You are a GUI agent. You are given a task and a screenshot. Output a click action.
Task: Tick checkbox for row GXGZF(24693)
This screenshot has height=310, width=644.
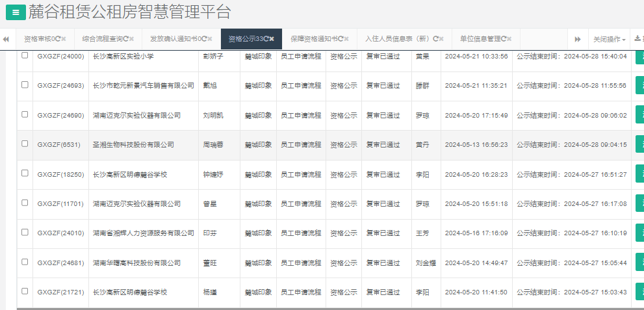(x=25, y=84)
